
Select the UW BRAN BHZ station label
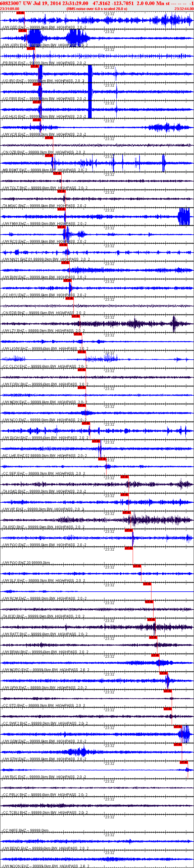pos(46,652)
